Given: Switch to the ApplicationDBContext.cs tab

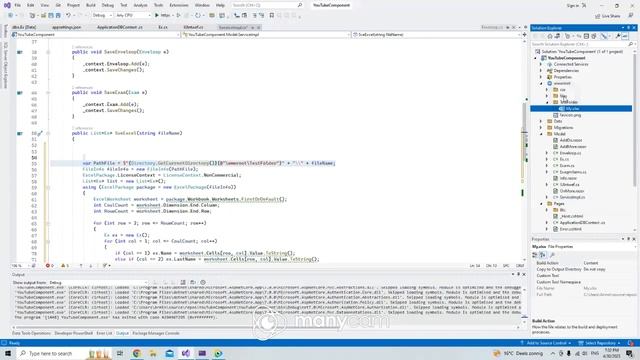Looking at the screenshot, I should click(x=120, y=27).
